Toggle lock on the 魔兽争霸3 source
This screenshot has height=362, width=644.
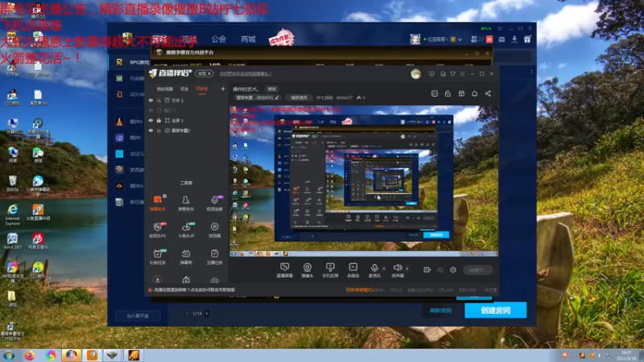tap(159, 130)
